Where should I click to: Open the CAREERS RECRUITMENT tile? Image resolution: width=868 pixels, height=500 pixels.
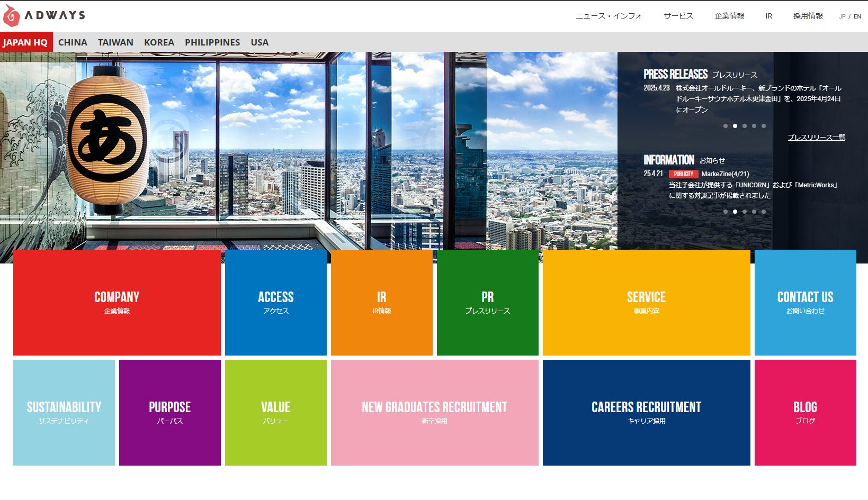(x=647, y=413)
